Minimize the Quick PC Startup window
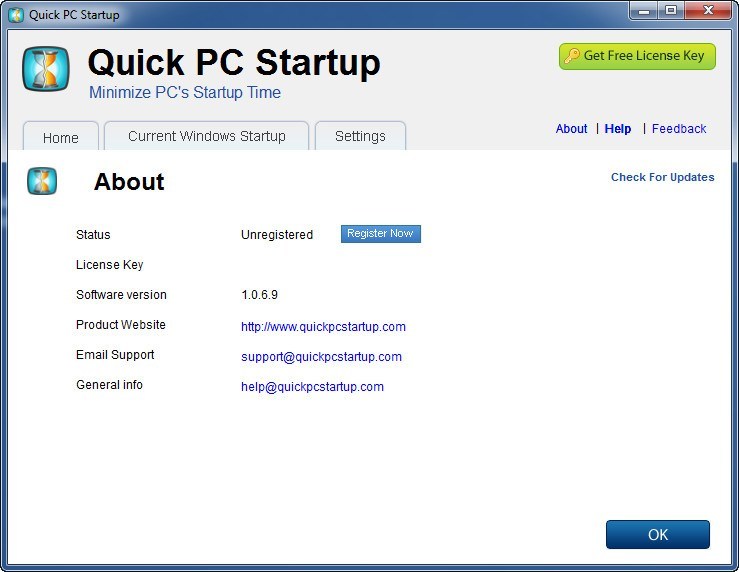 (644, 11)
